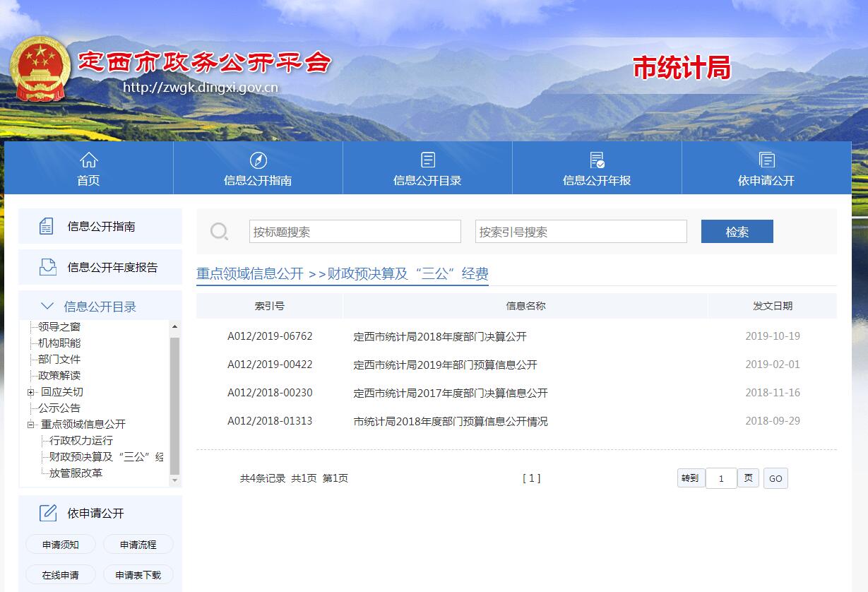Expand the 回应关切 tree node
The width and height of the screenshot is (868, 592).
30,392
